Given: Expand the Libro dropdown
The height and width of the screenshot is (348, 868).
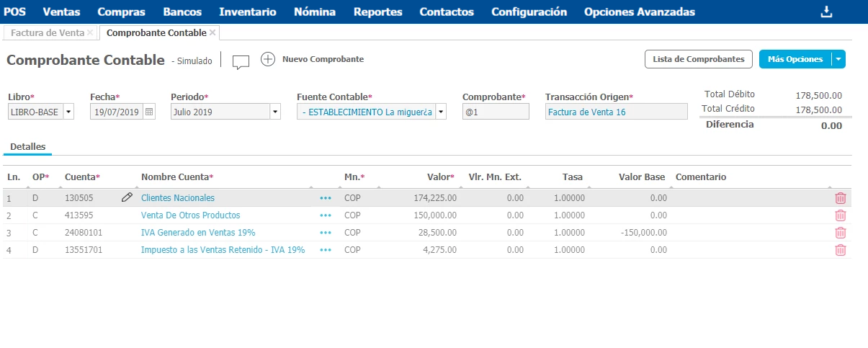Looking at the screenshot, I should [68, 112].
